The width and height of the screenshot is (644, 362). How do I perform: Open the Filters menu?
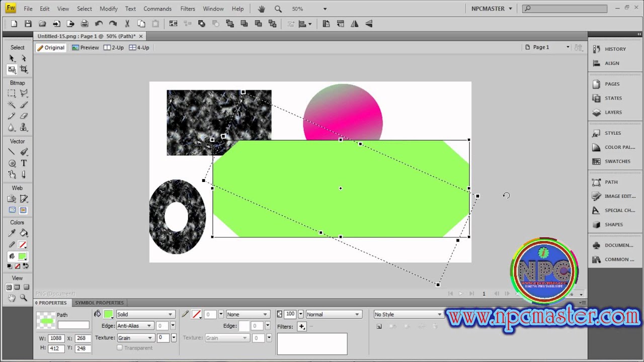pos(188,9)
